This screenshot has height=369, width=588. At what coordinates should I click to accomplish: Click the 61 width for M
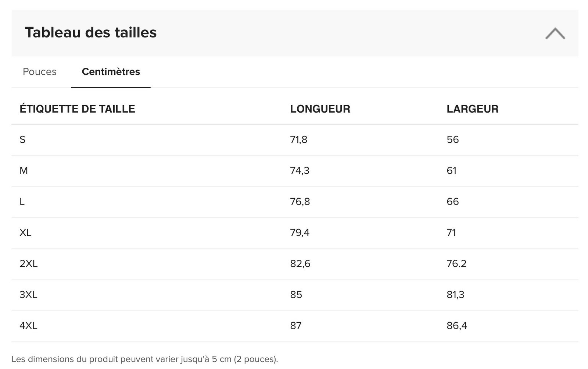tap(451, 171)
